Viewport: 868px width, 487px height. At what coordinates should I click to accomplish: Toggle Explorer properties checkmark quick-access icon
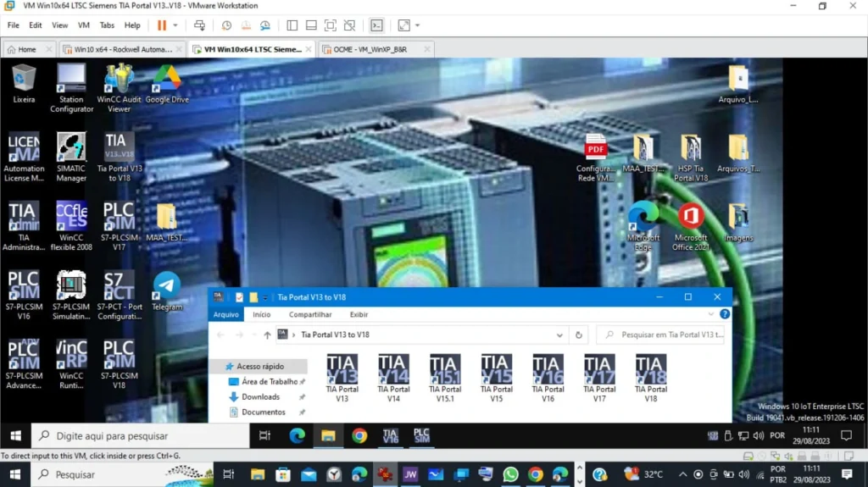[x=239, y=297]
